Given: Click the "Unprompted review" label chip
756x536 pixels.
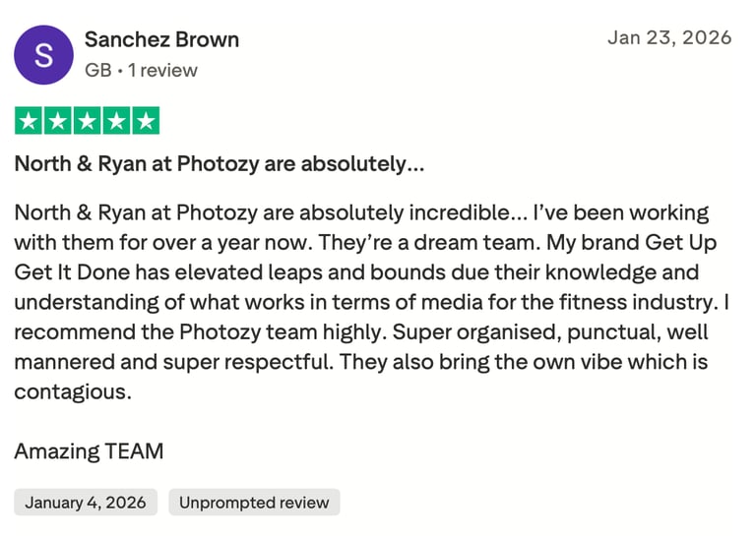Looking at the screenshot, I should (x=254, y=503).
